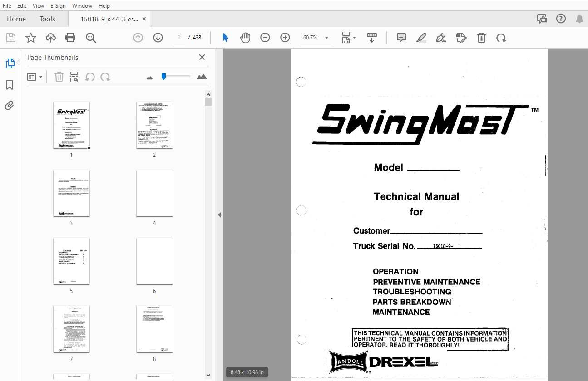This screenshot has height=381, width=588.
Task: Add a sticky note comment
Action: [401, 38]
